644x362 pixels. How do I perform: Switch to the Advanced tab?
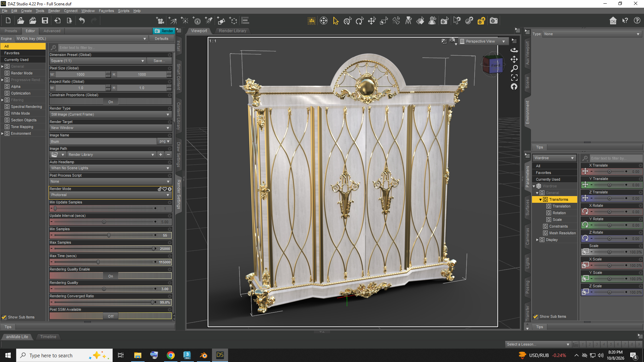tap(52, 31)
